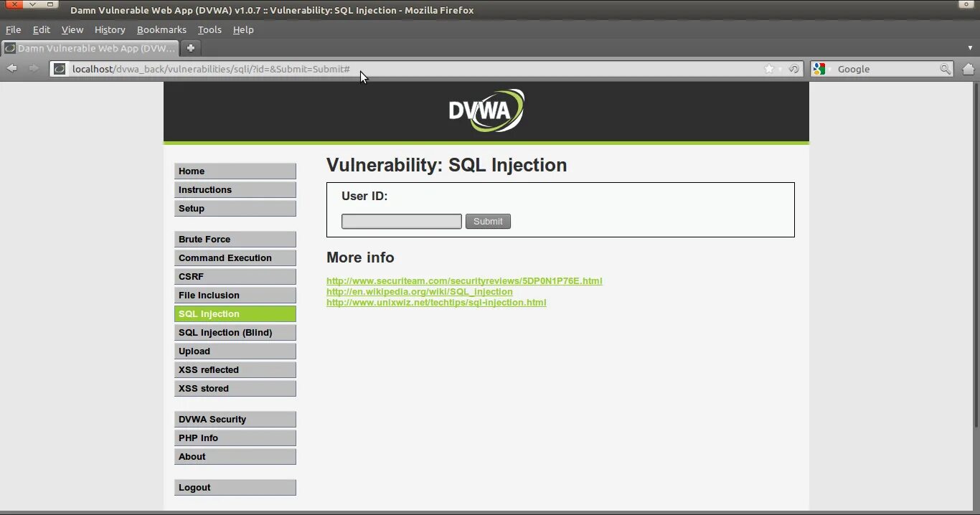980x515 pixels.
Task: Click the User ID: label
Action: click(364, 197)
